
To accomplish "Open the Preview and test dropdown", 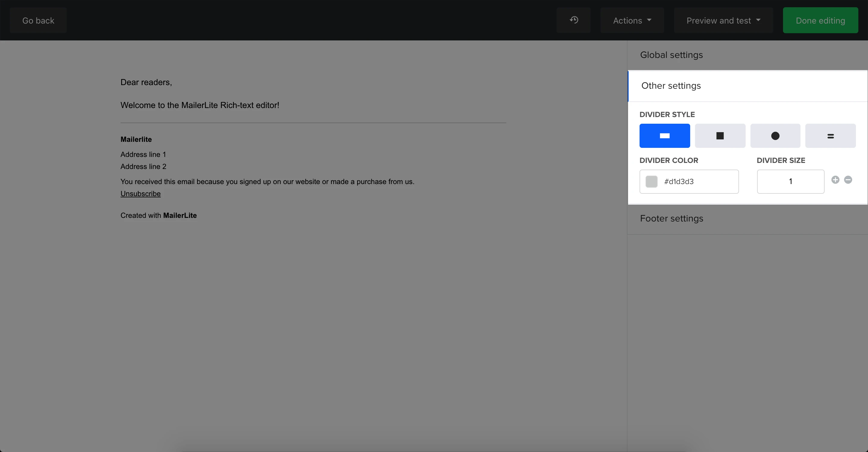I will [723, 20].
